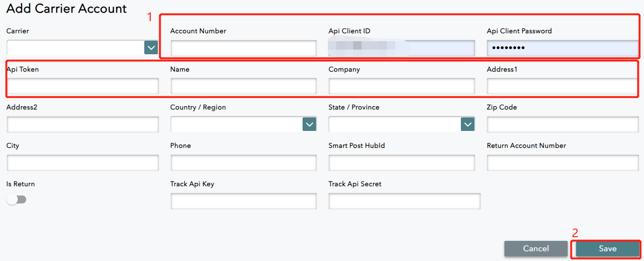
Task: Click the Smart Post HubId field
Action: click(401, 163)
